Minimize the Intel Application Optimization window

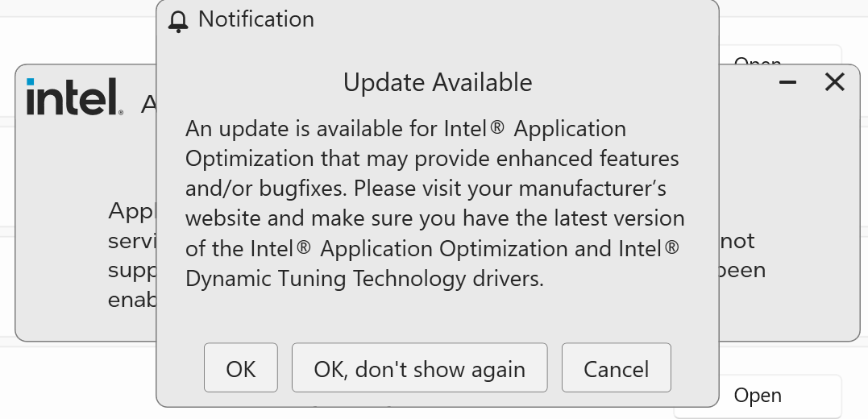pyautogui.click(x=788, y=82)
